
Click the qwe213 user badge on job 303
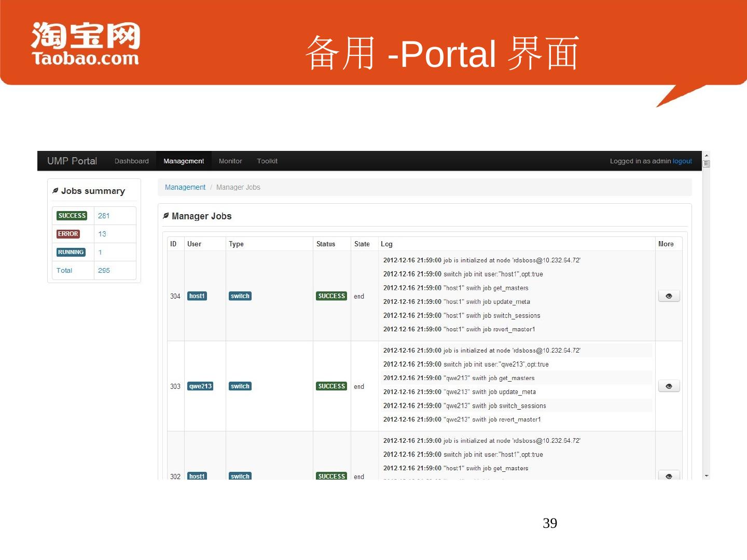(x=200, y=386)
